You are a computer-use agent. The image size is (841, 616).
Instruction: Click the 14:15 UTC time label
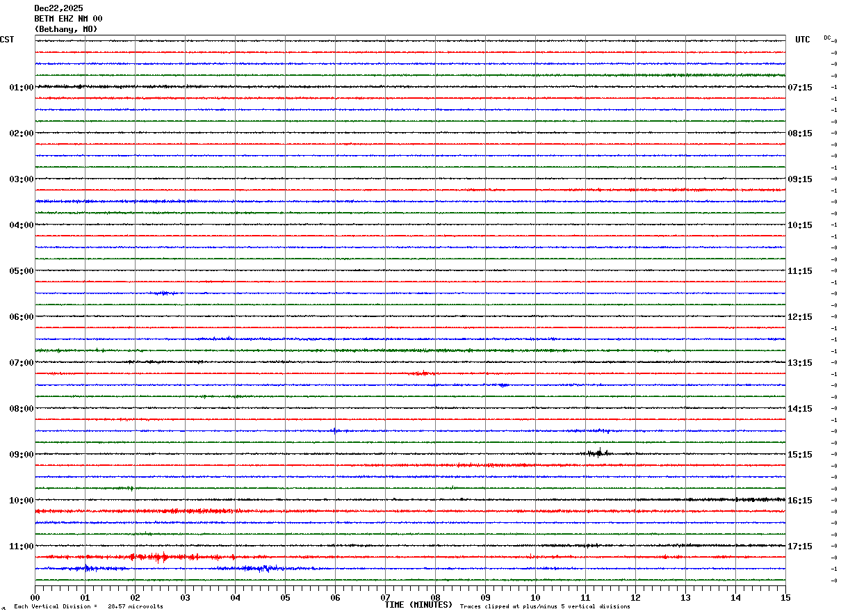click(799, 409)
